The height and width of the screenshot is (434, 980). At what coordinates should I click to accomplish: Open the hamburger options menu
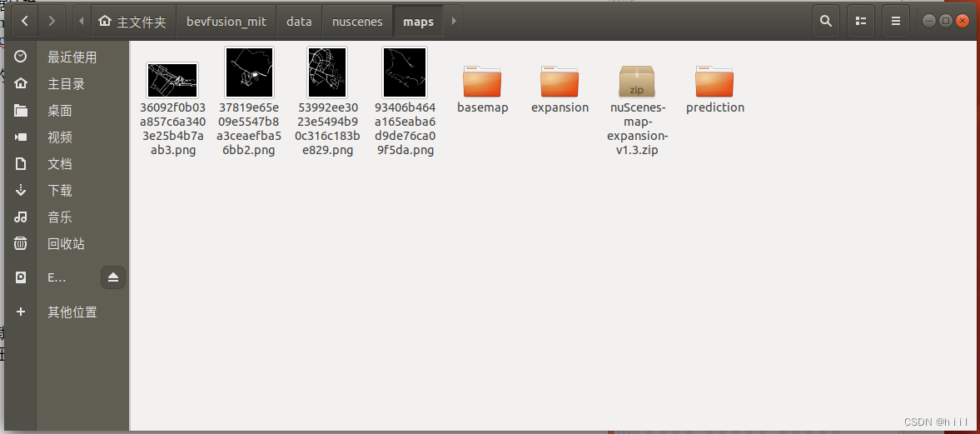pyautogui.click(x=896, y=22)
